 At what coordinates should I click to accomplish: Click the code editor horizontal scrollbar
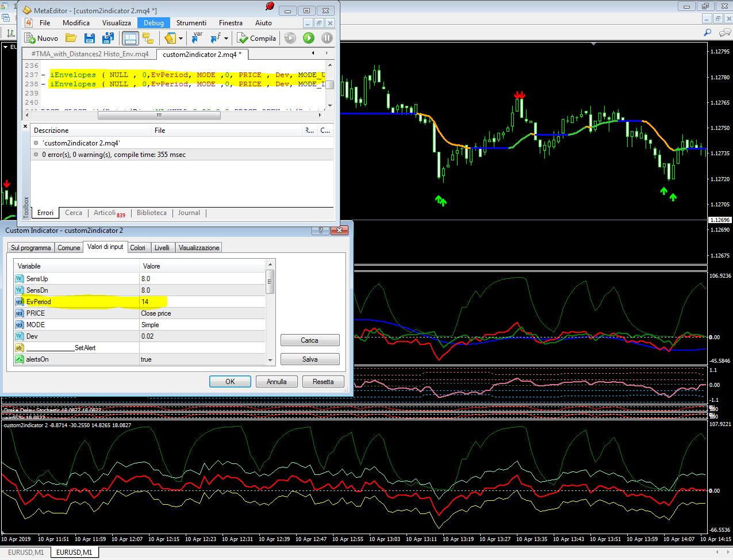tap(159, 116)
